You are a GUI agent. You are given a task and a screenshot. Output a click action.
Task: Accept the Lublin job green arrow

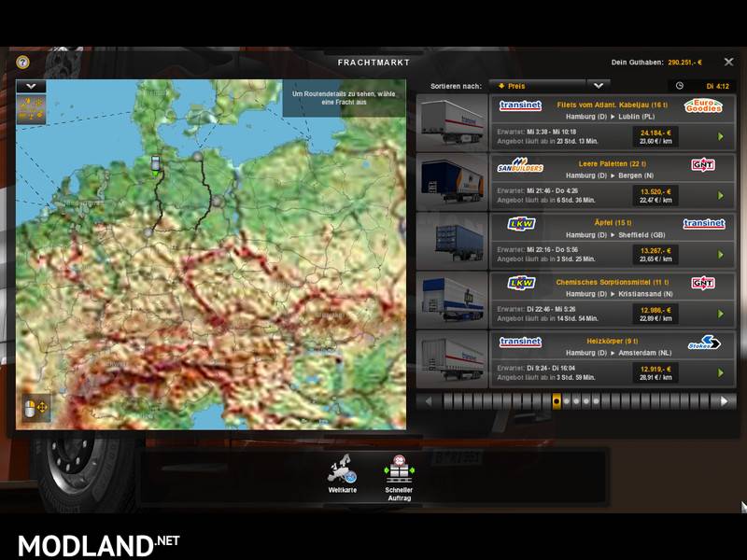pos(720,136)
